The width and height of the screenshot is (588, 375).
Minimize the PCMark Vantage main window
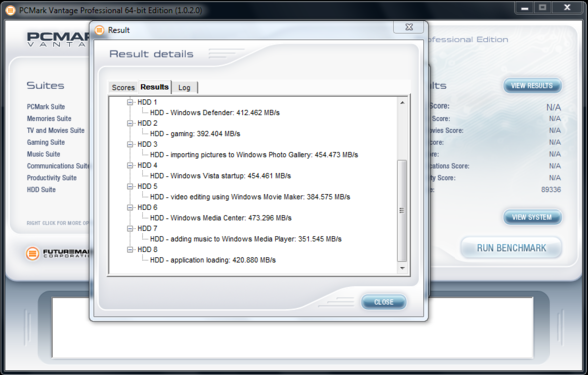tap(525, 8)
